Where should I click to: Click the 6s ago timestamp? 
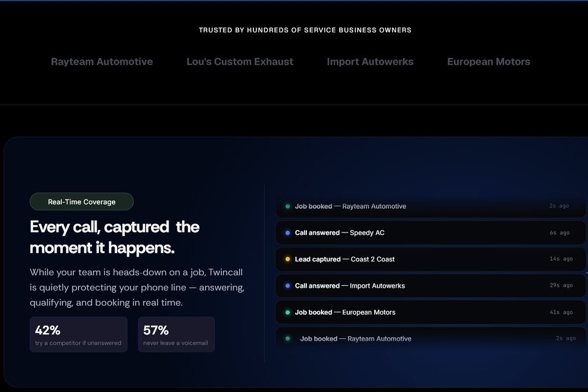tap(560, 233)
